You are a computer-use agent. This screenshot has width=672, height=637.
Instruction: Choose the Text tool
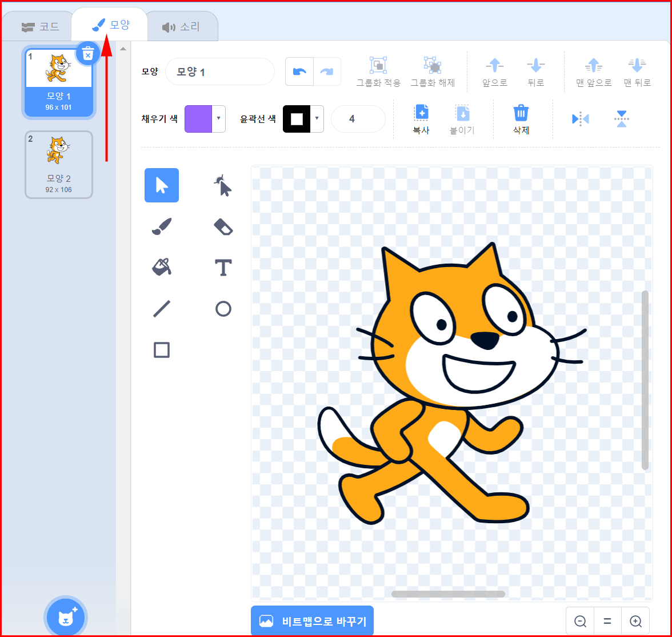coord(223,267)
